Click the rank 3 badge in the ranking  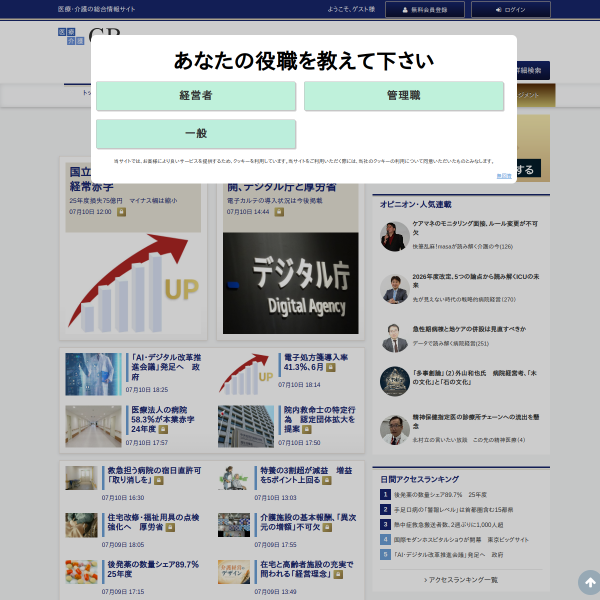point(385,525)
